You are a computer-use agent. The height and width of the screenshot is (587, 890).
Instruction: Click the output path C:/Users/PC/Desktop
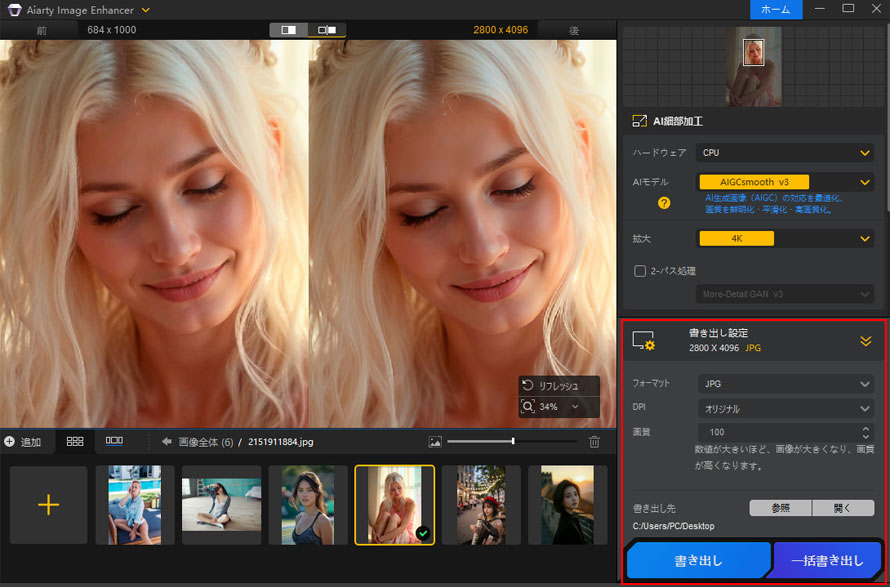[x=674, y=526]
